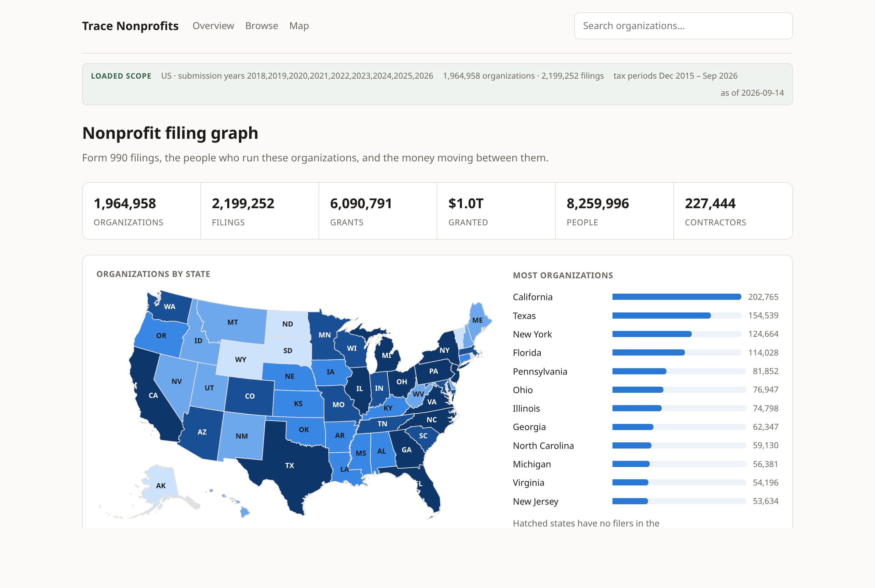The image size is (875, 588).
Task: Pick Kansas (KS) on the map
Action: [298, 403]
